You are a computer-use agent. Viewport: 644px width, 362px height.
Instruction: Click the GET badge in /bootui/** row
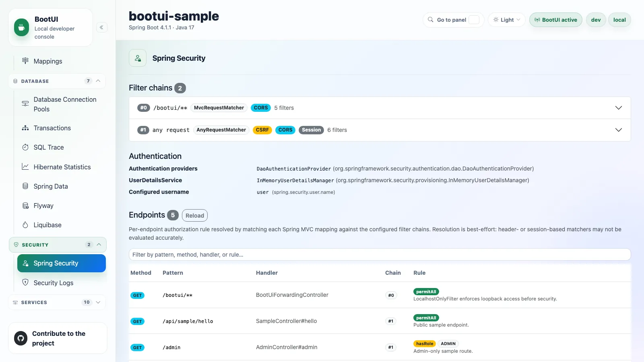click(x=138, y=295)
